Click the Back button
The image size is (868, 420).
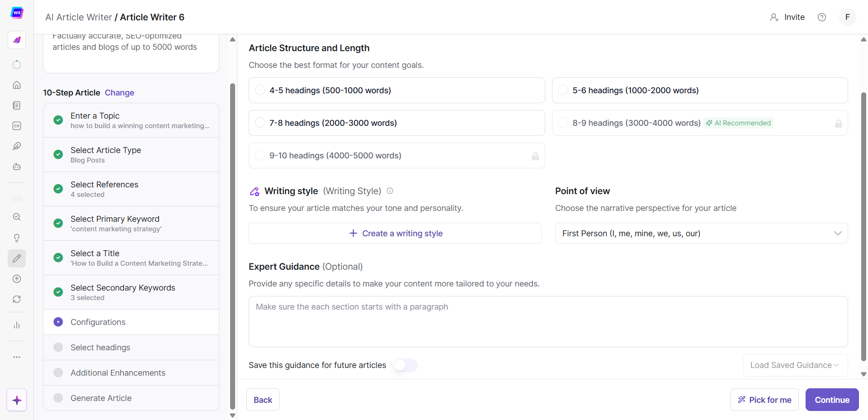click(263, 400)
